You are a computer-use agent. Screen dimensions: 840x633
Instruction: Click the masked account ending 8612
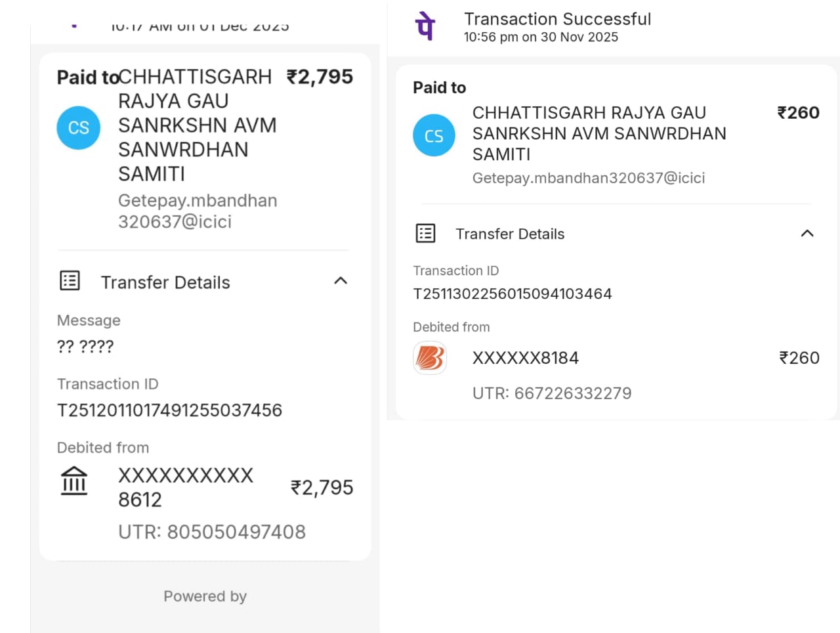tap(185, 487)
